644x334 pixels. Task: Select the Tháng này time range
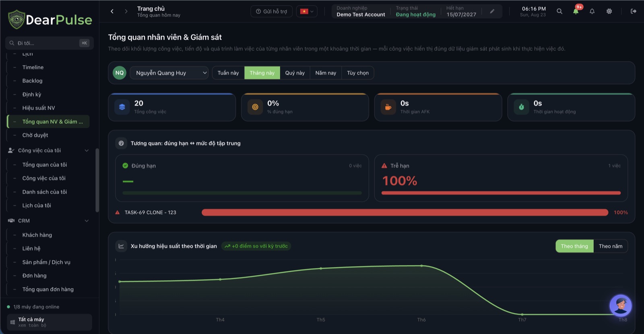click(x=262, y=73)
